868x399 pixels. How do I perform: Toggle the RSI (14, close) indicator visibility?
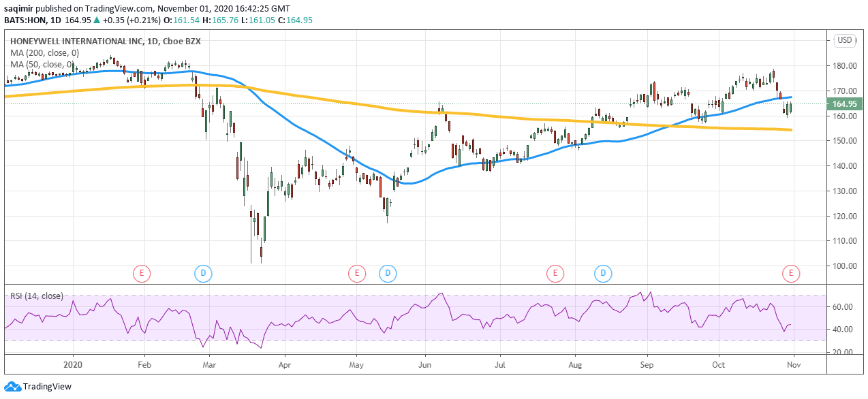(36, 296)
